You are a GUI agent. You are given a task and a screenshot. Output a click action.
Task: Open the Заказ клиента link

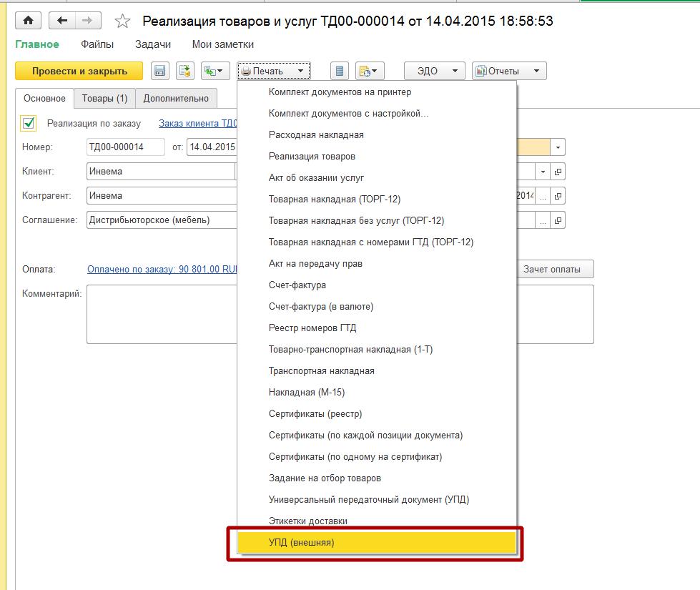click(198, 124)
